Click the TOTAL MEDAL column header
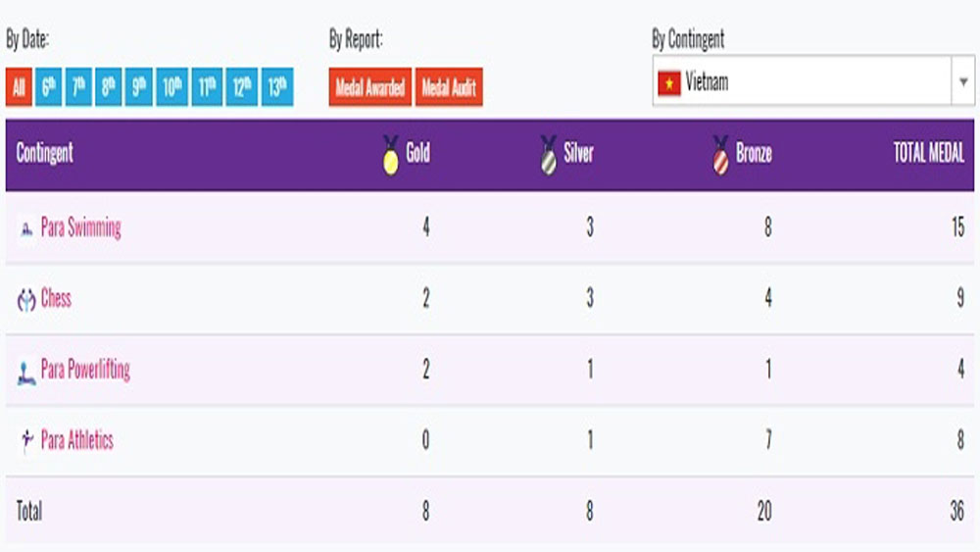The image size is (980, 552). [928, 153]
